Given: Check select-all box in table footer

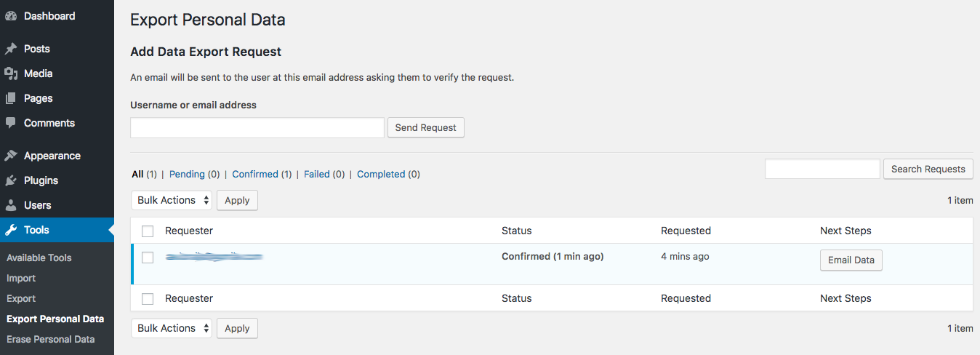Looking at the screenshot, I should point(148,299).
